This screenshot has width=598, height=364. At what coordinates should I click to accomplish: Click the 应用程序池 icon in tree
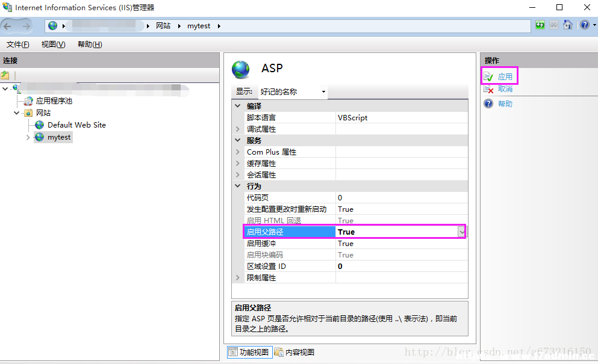(x=28, y=101)
